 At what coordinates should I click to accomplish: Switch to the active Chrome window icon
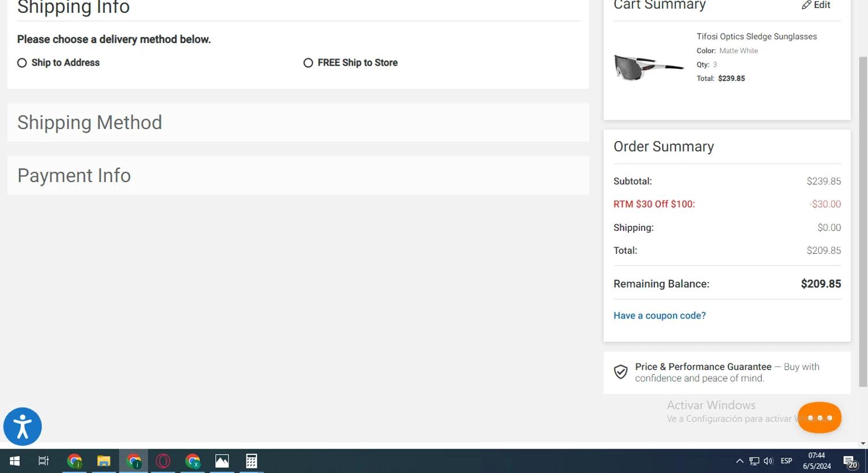pos(134,461)
